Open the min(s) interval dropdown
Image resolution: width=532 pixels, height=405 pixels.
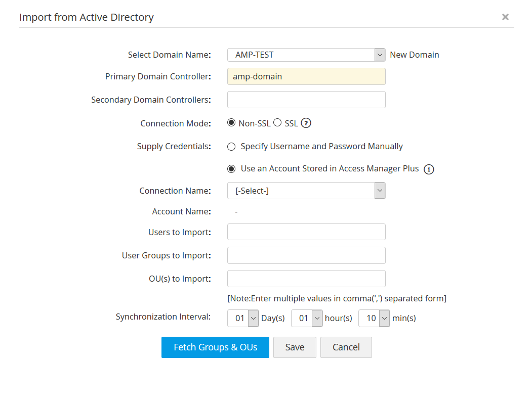pos(374,319)
